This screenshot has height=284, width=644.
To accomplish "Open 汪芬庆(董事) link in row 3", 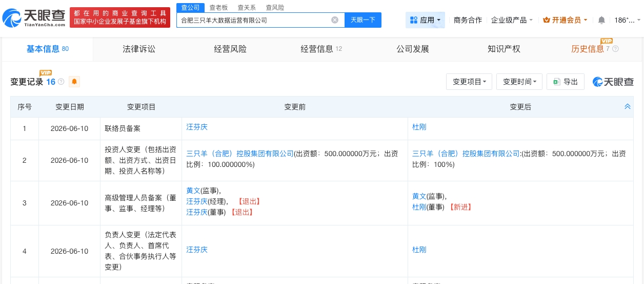I will click(197, 212).
